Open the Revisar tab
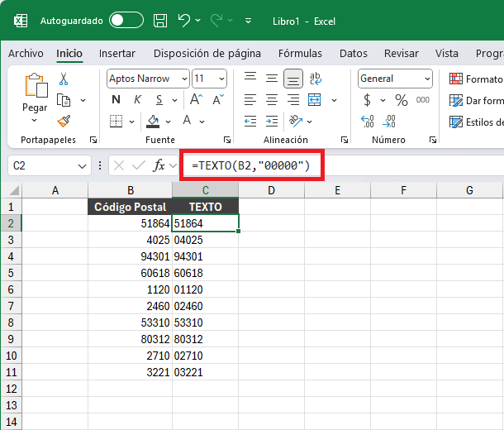This screenshot has width=504, height=430. pyautogui.click(x=402, y=53)
